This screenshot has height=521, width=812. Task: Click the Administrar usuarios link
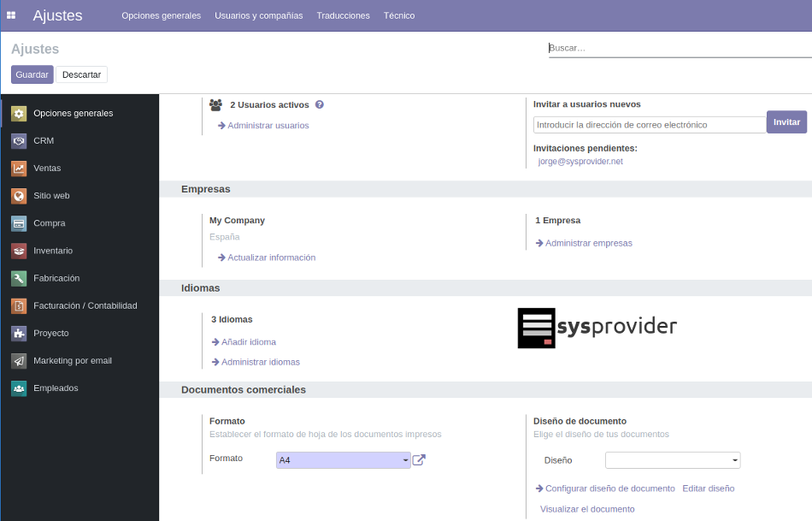(268, 126)
